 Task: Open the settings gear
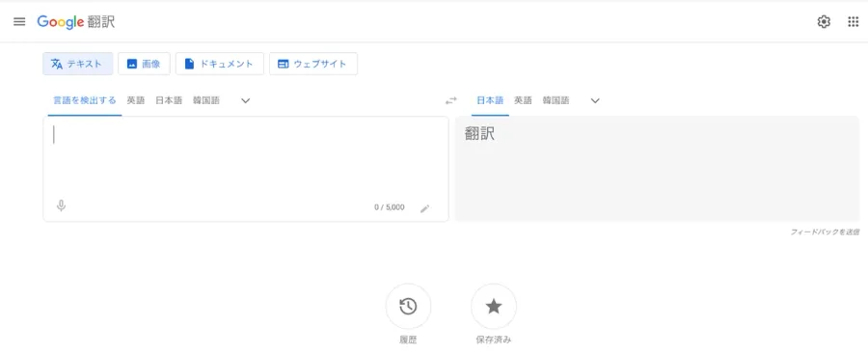point(824,21)
